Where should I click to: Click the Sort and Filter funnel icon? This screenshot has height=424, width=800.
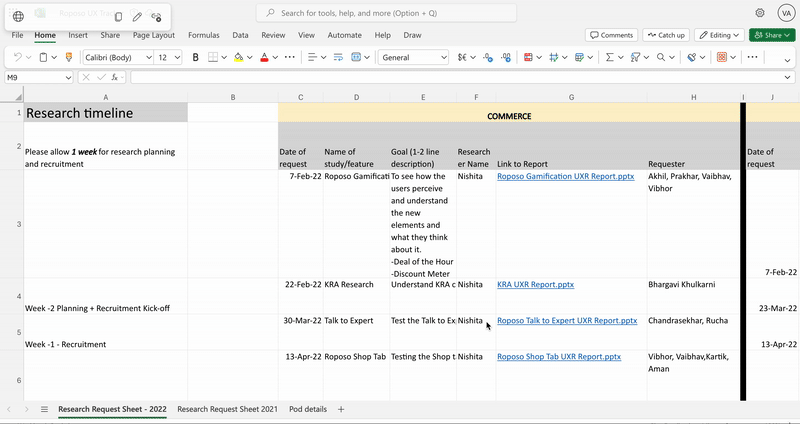coord(635,58)
